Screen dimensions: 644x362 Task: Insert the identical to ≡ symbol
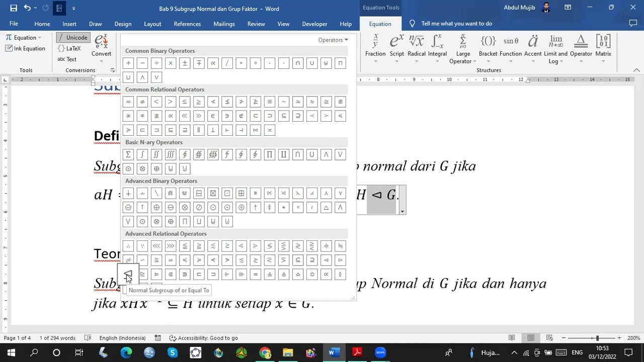tap(270, 102)
